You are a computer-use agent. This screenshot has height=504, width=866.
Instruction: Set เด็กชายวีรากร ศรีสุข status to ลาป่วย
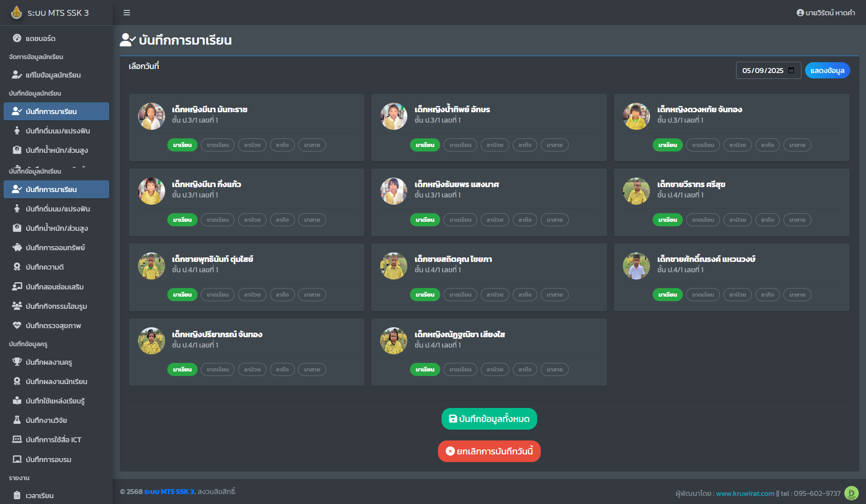(737, 220)
